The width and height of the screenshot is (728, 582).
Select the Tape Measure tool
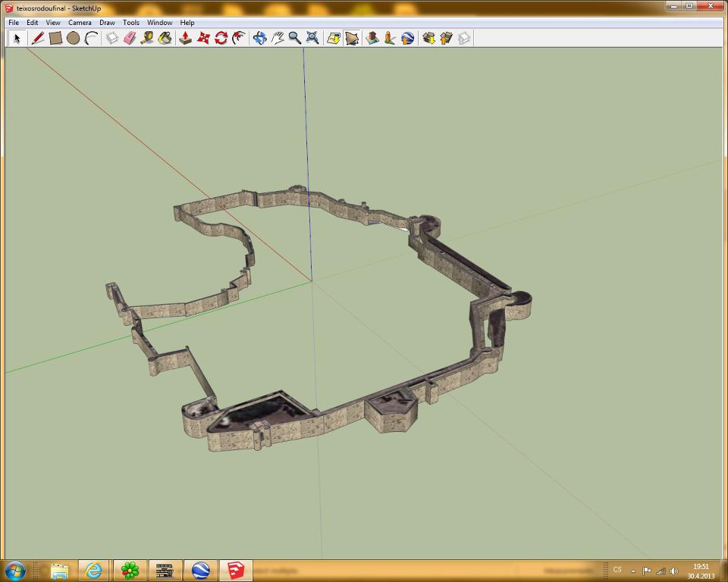pyautogui.click(x=147, y=38)
